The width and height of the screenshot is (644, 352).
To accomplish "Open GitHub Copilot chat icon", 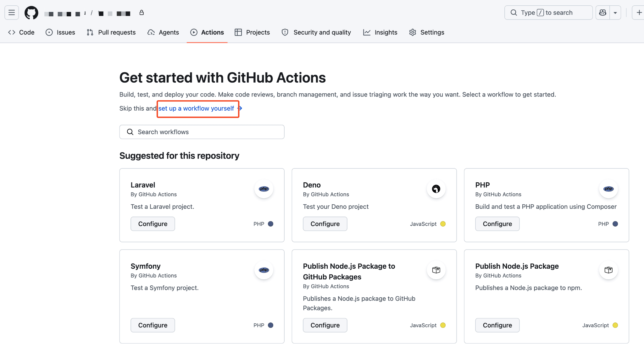I will click(602, 12).
